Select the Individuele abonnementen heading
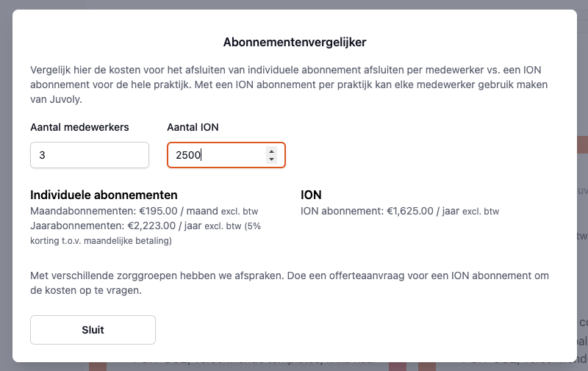This screenshot has height=371, width=588. click(x=104, y=195)
